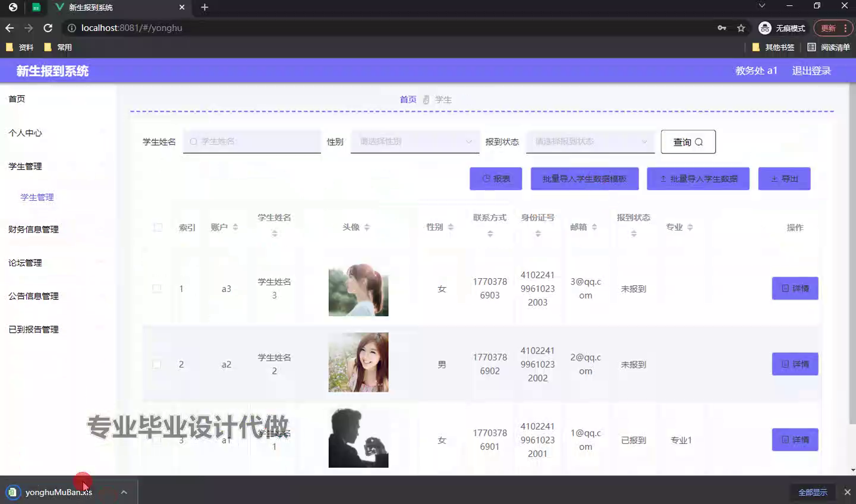Click the 导出 export button

(x=784, y=178)
